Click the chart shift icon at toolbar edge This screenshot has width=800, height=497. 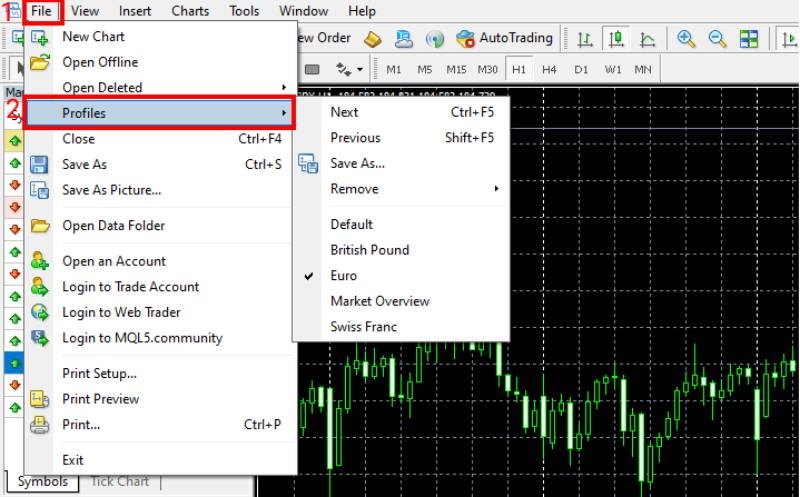click(x=789, y=39)
